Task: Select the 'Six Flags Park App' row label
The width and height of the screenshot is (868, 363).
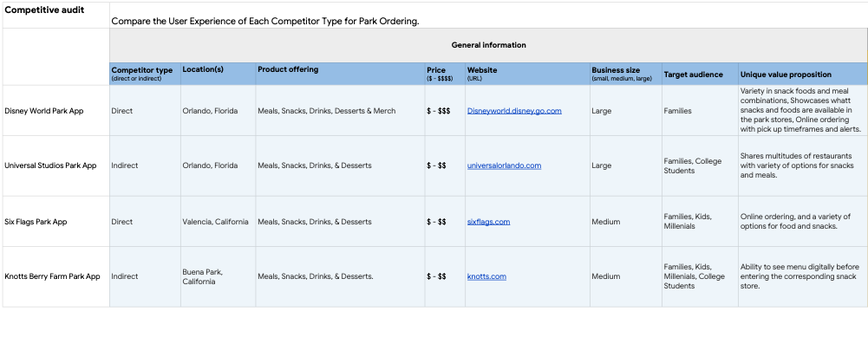Action: pos(55,222)
